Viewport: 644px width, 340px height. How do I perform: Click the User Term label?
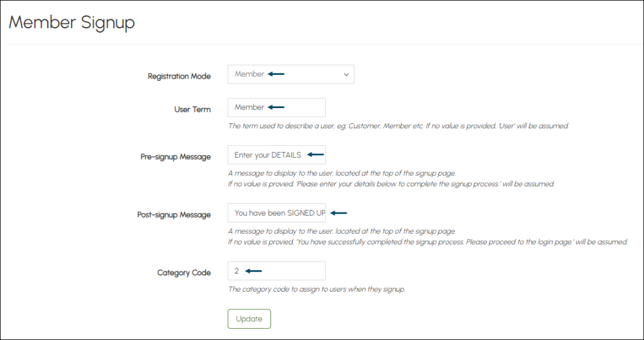[192, 109]
